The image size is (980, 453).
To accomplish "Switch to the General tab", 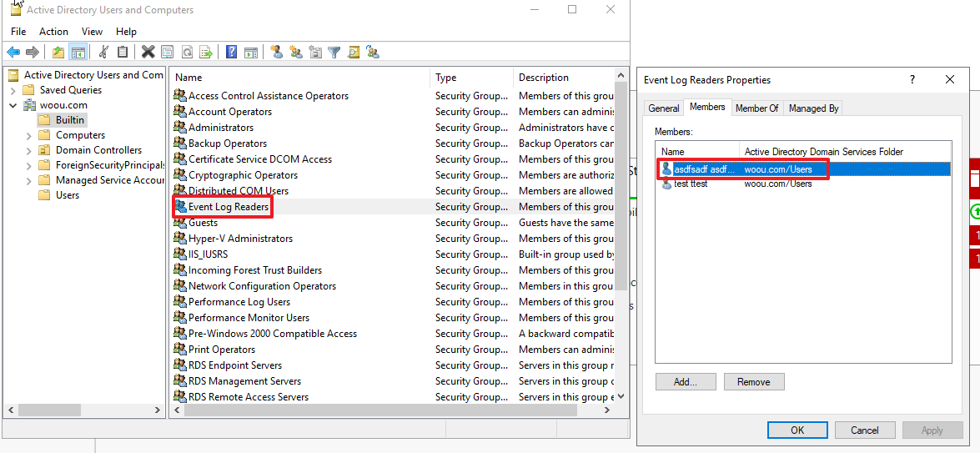I will [663, 108].
